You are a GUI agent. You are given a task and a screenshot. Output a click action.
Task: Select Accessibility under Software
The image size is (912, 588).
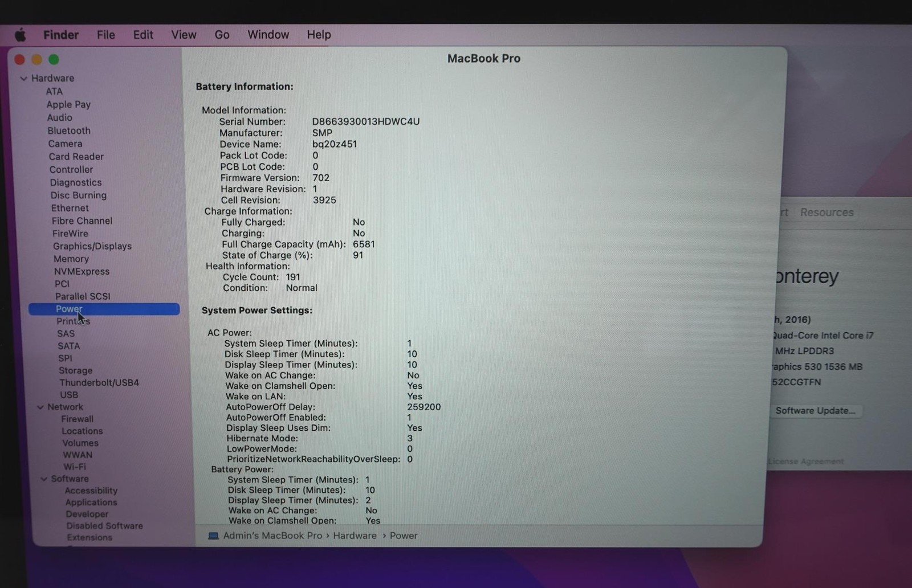click(91, 491)
